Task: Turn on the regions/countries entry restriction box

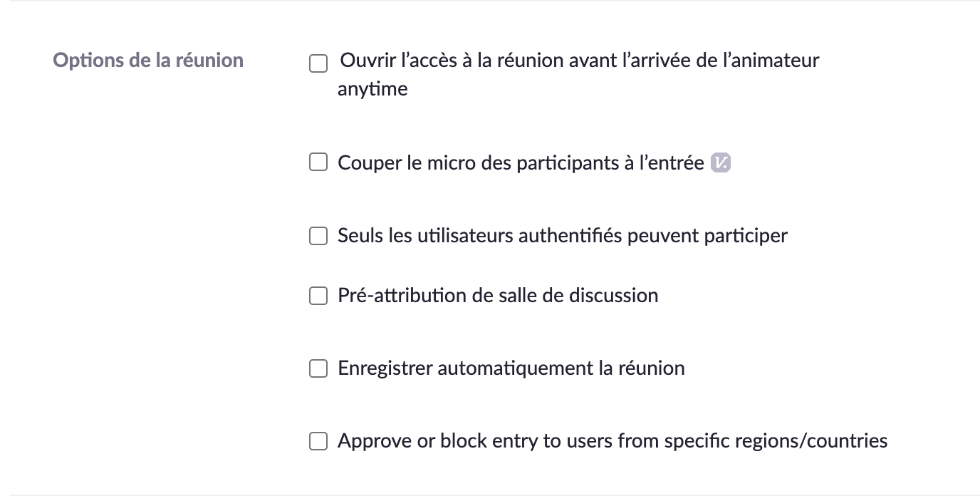Action: pos(318,441)
